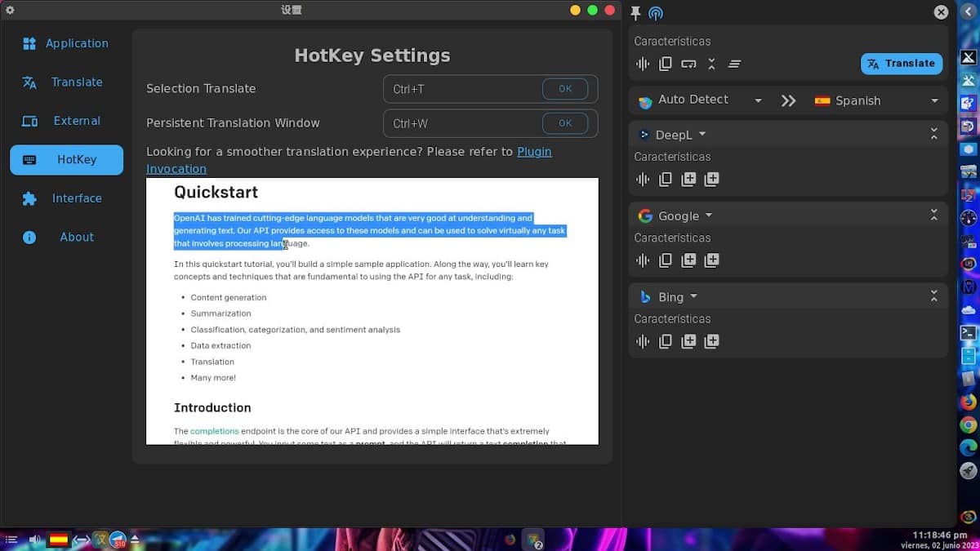
Task: Pin the translator window with the pin icon
Action: 635,12
